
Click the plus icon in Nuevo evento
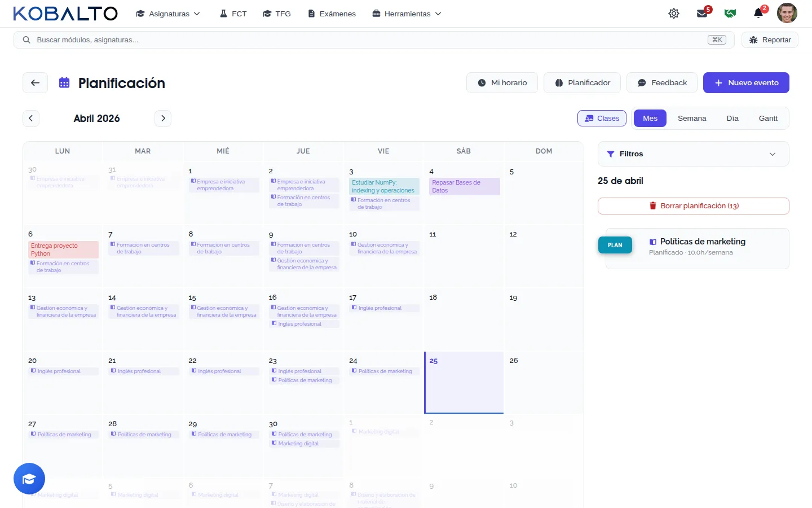click(718, 82)
